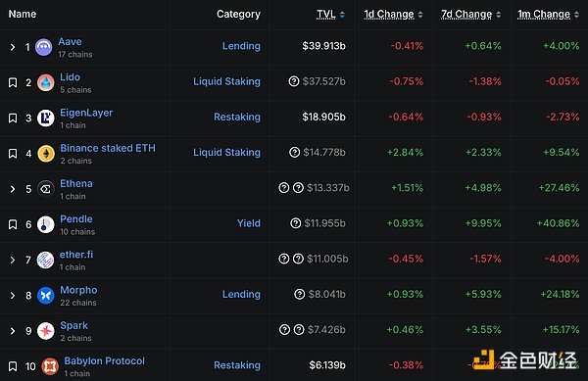This screenshot has height=381, width=588.
Task: Click the EigenLayer logo icon
Action: (46, 118)
